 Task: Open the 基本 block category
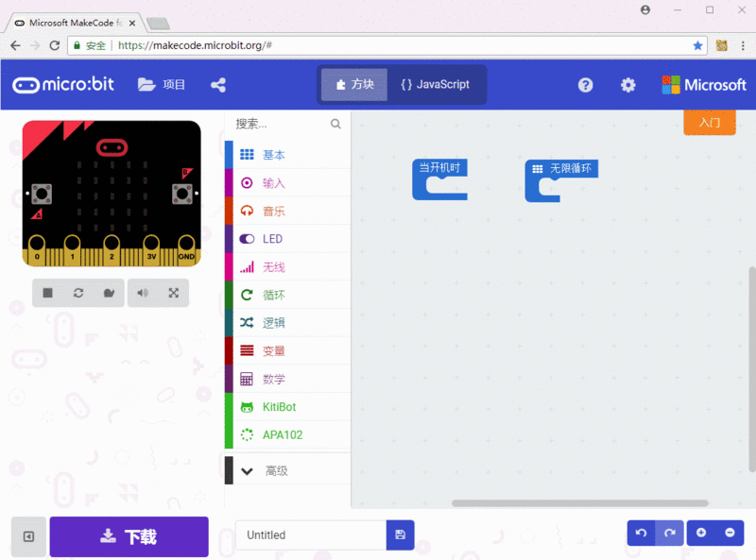[288, 155]
